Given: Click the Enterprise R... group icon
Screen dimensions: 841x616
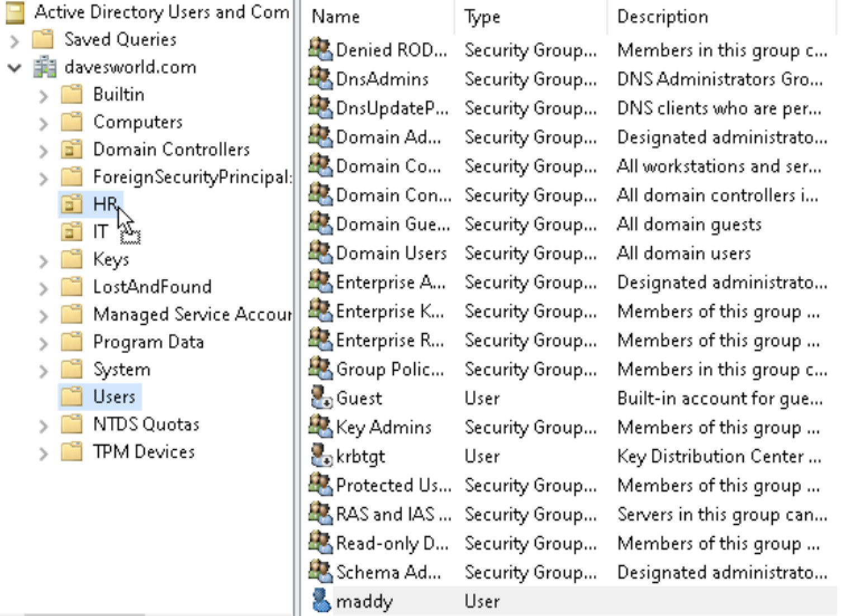Looking at the screenshot, I should click(x=321, y=340).
